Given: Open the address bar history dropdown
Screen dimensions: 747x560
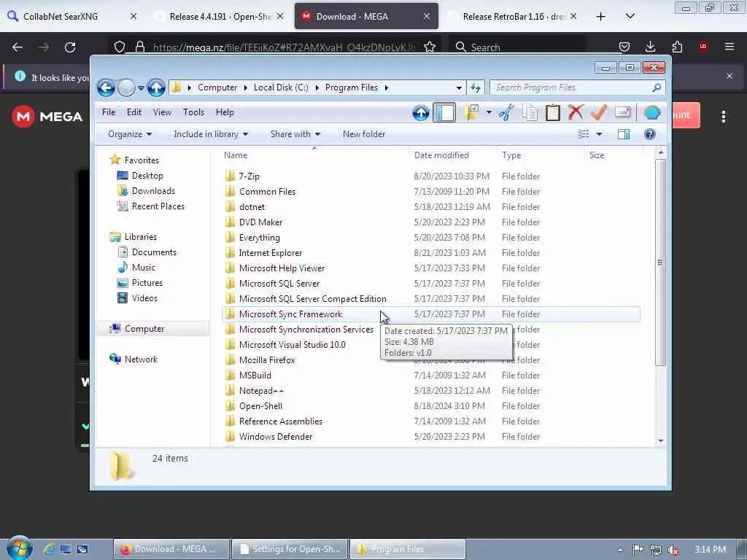Looking at the screenshot, I should point(458,88).
